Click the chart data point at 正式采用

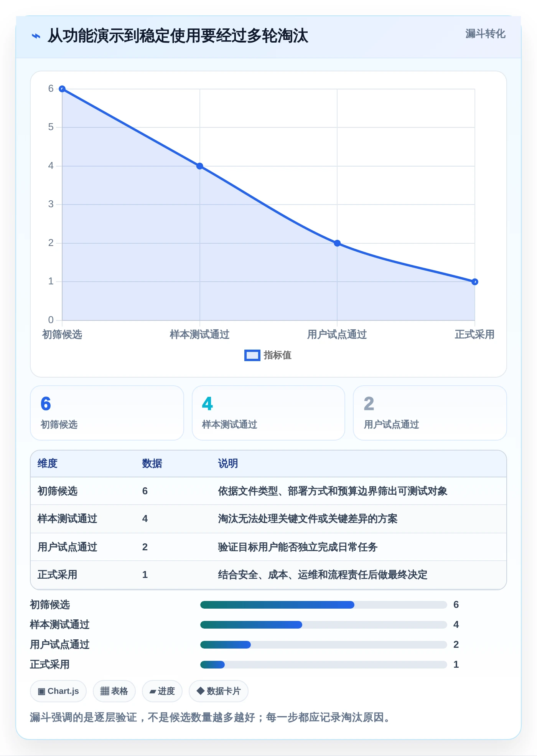(x=475, y=282)
